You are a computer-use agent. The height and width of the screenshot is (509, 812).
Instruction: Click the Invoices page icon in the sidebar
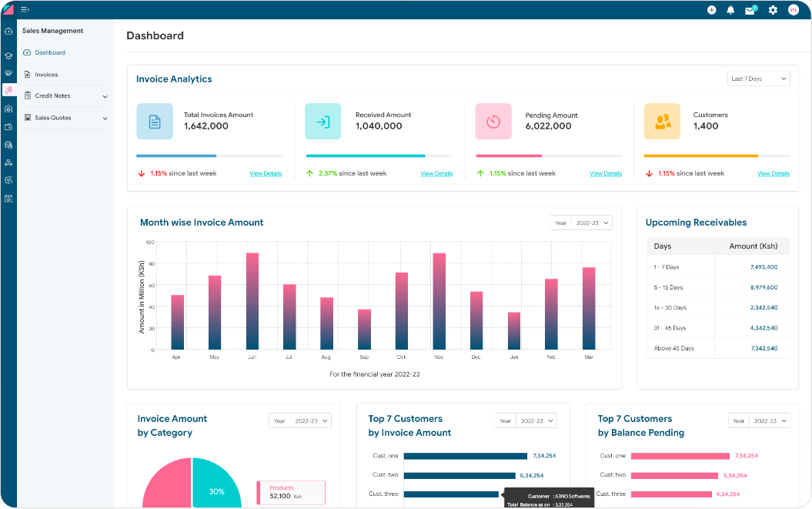tap(28, 75)
